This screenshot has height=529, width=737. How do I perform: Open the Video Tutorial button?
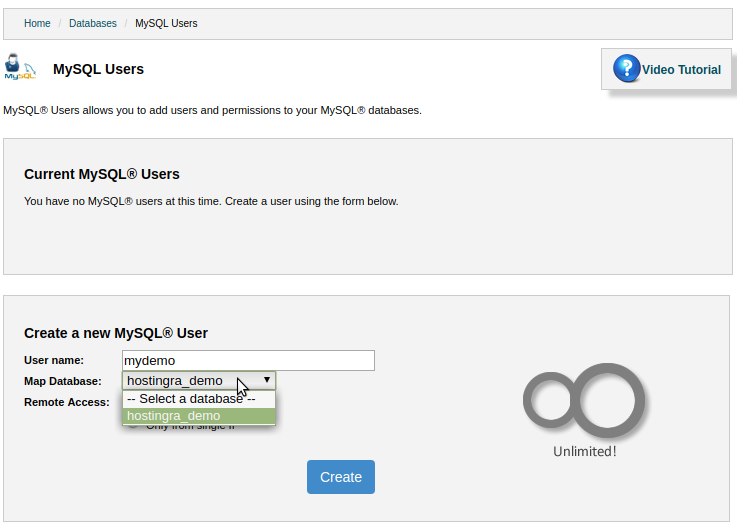click(666, 69)
